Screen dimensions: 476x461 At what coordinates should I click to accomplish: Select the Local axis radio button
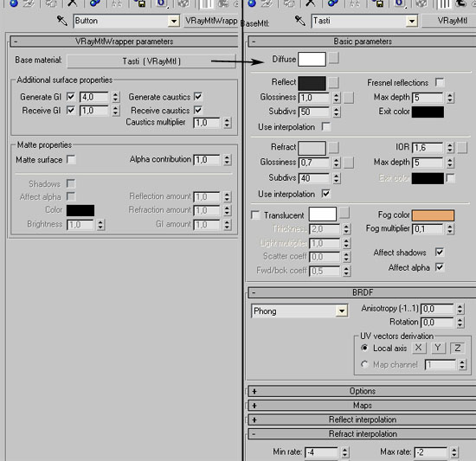(364, 348)
